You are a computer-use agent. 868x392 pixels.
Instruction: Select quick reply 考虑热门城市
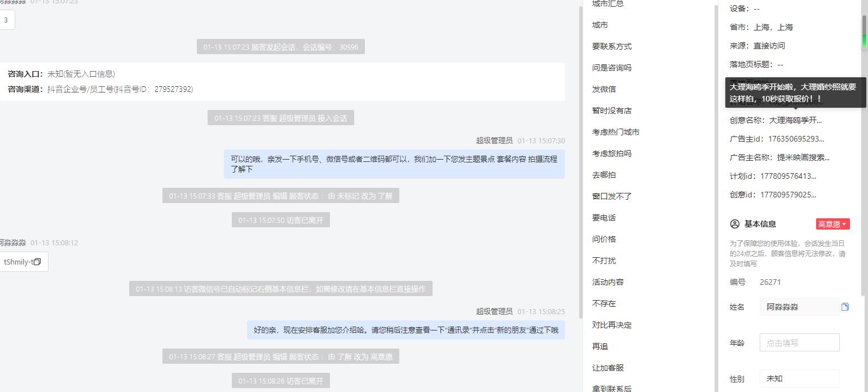pos(616,132)
